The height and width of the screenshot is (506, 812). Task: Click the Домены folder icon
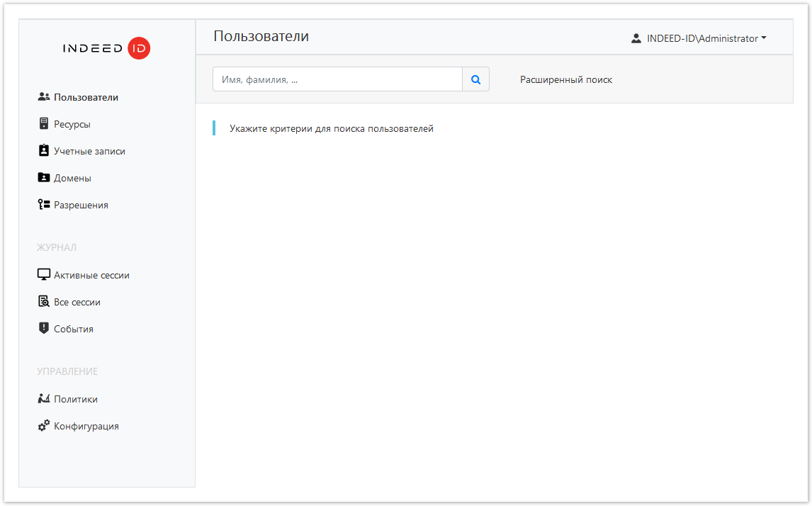click(x=44, y=178)
